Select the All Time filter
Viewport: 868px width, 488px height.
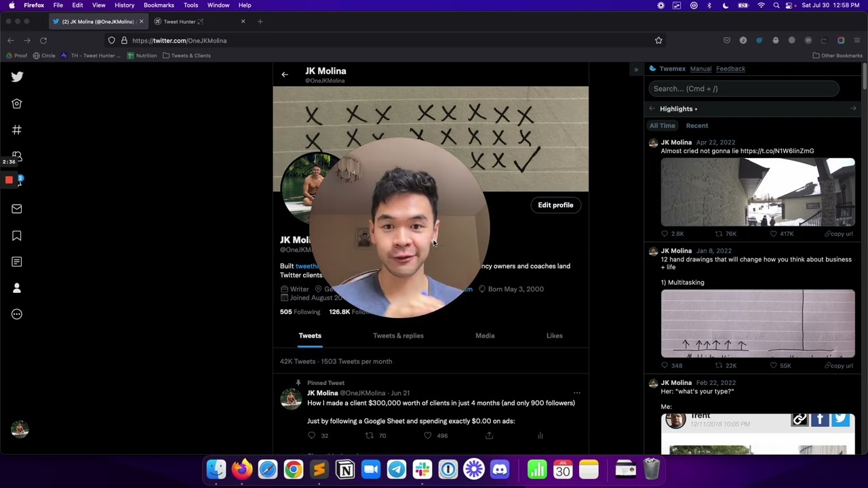663,126
